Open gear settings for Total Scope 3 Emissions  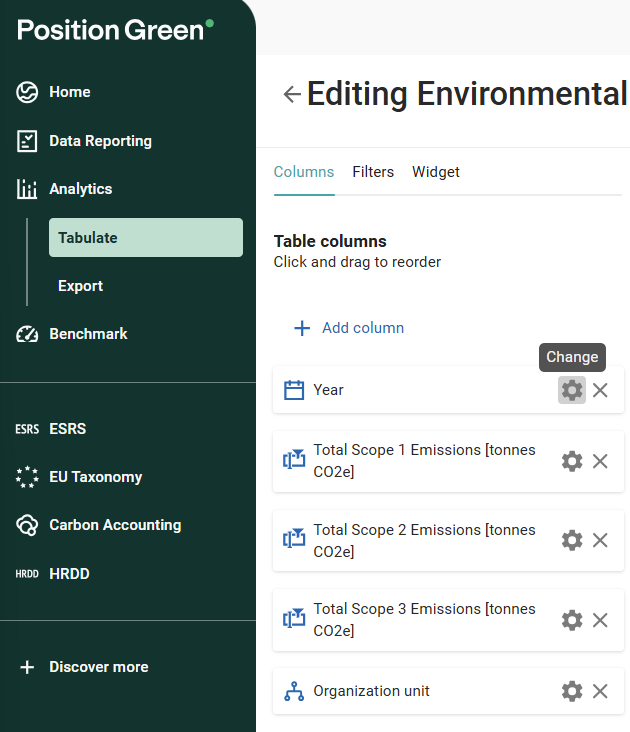pos(571,620)
